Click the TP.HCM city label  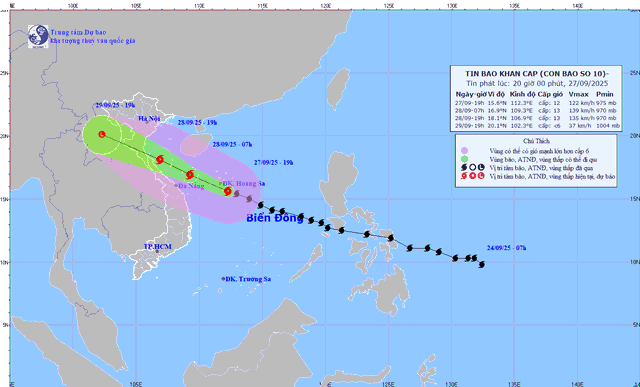coord(158,247)
